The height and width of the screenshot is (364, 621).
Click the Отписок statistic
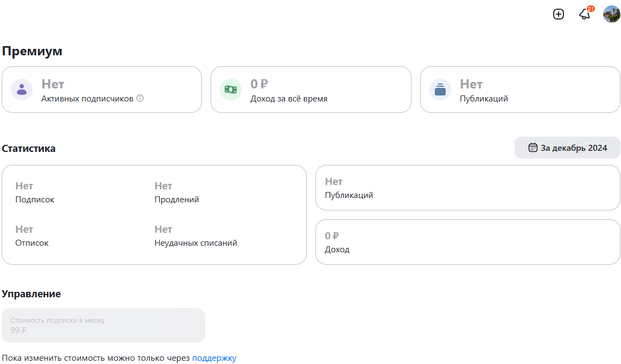pos(32,236)
